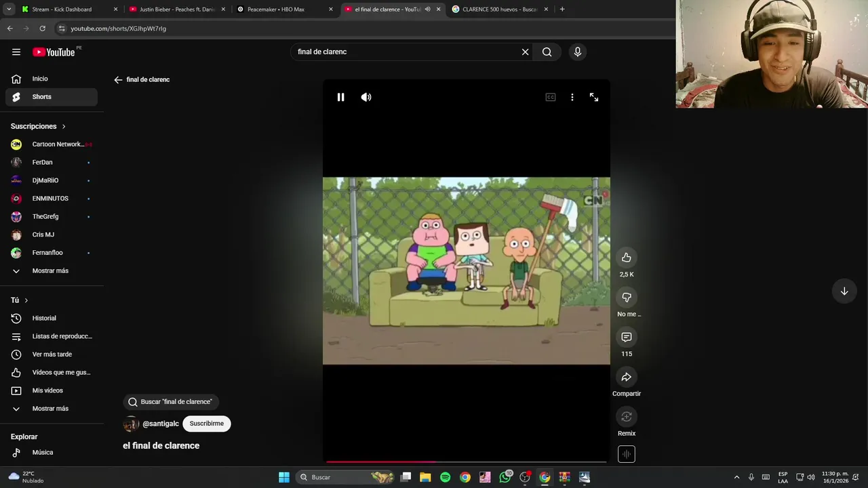Expand subscriptions with Mostrar más under Fernanfloo
Viewport: 868px width, 488px height.
[52, 270]
